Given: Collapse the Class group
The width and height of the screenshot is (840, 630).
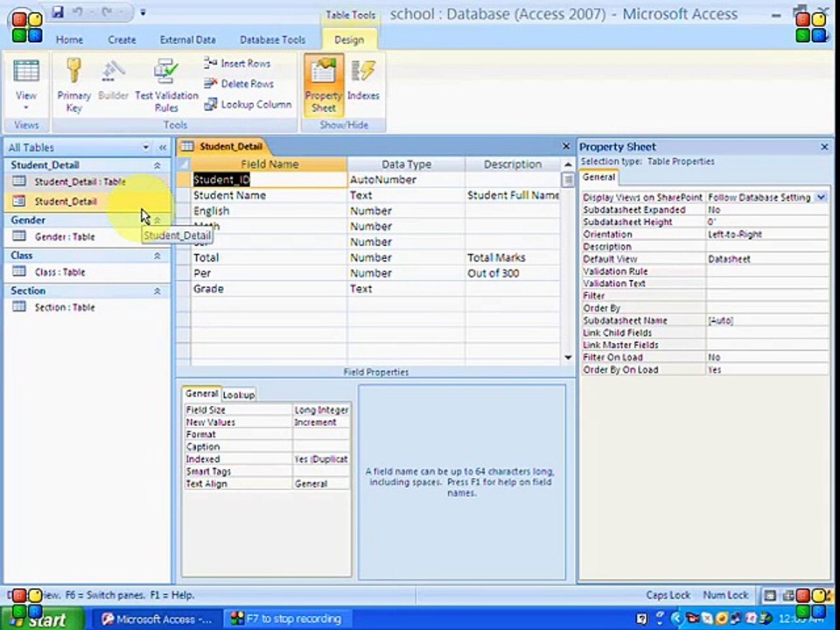Looking at the screenshot, I should 157,256.
